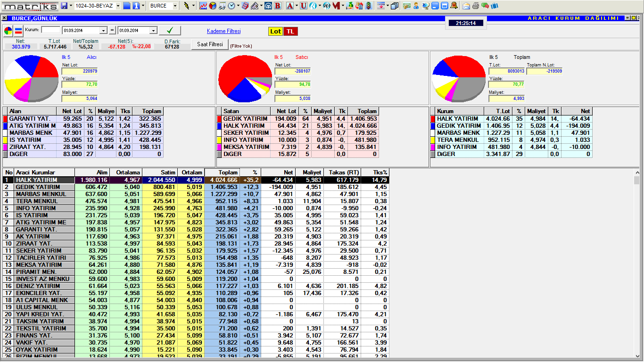The image size is (644, 362).
Task: Click the pie chart view icon
Action: click(8, 31)
